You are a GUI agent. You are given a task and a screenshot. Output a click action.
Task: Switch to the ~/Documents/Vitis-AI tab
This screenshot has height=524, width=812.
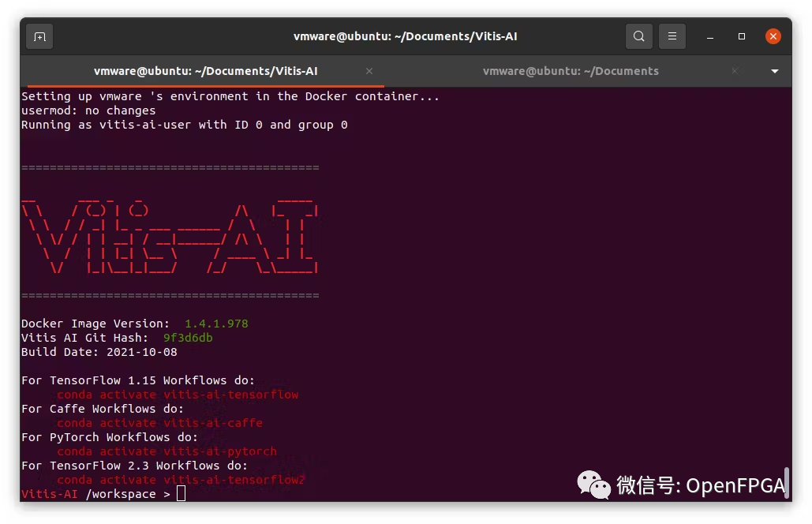205,71
